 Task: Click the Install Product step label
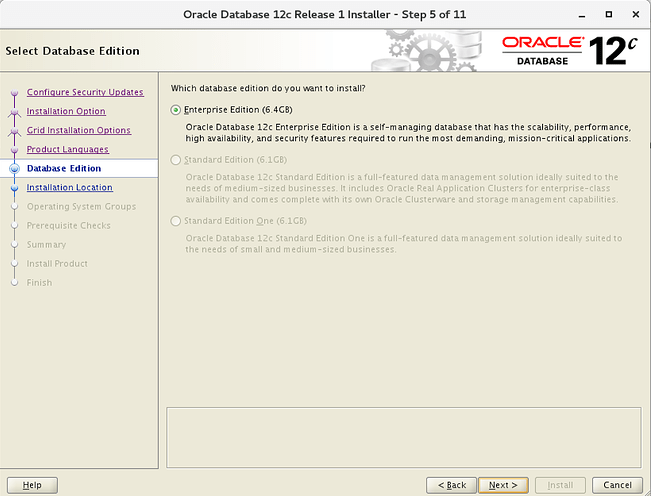[x=57, y=264]
